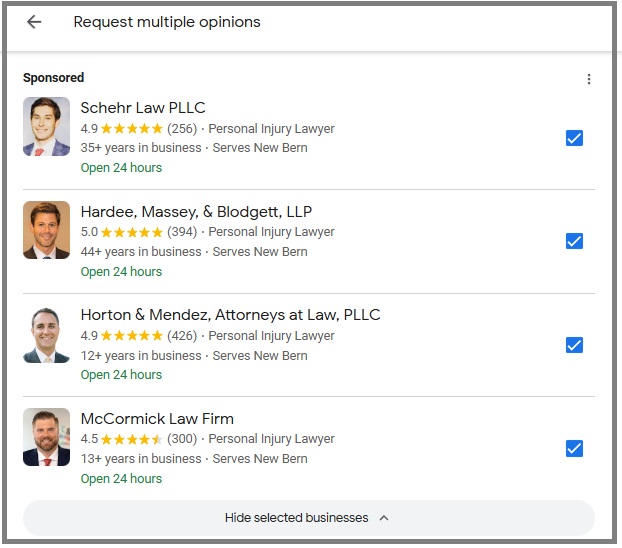
Task: Click the Schehr Law star rating
Action: tap(131, 129)
